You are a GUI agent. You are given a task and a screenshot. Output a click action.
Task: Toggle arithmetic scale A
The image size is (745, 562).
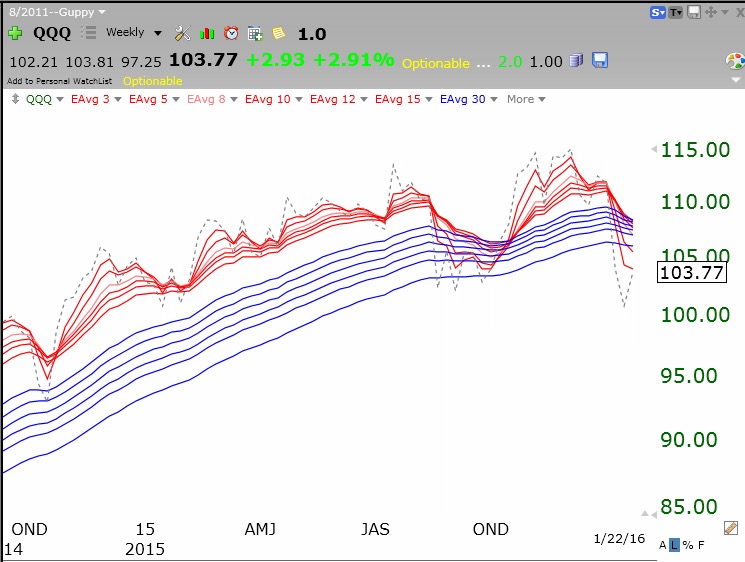point(663,545)
